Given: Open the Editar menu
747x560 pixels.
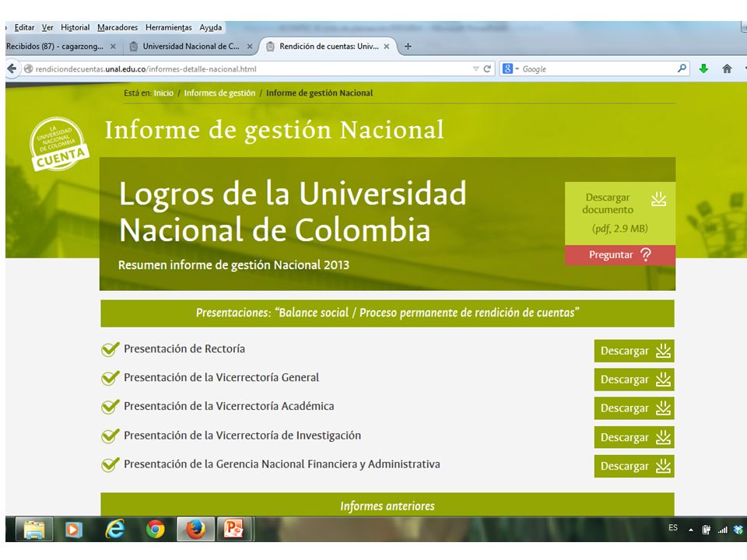Looking at the screenshot, I should pos(24,28).
